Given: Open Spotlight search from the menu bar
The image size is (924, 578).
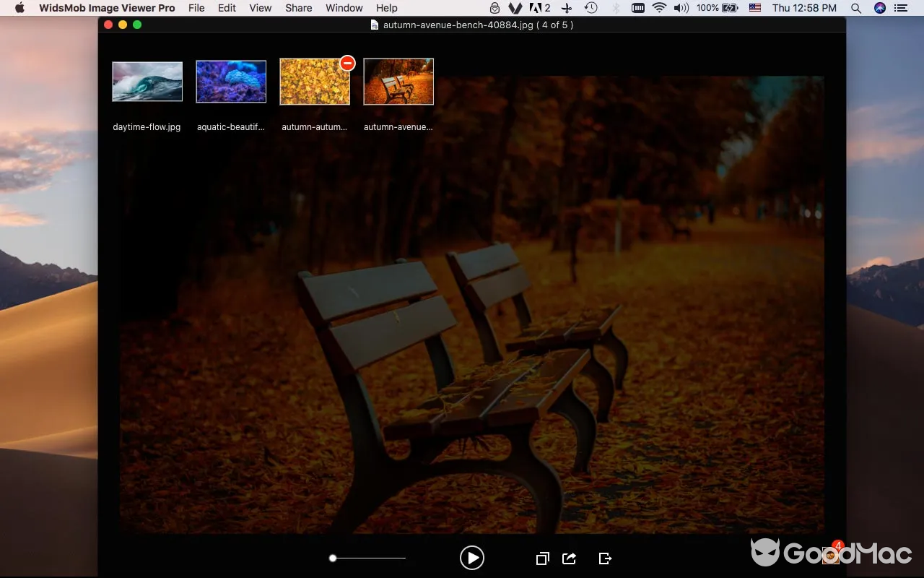Looking at the screenshot, I should 855,8.
